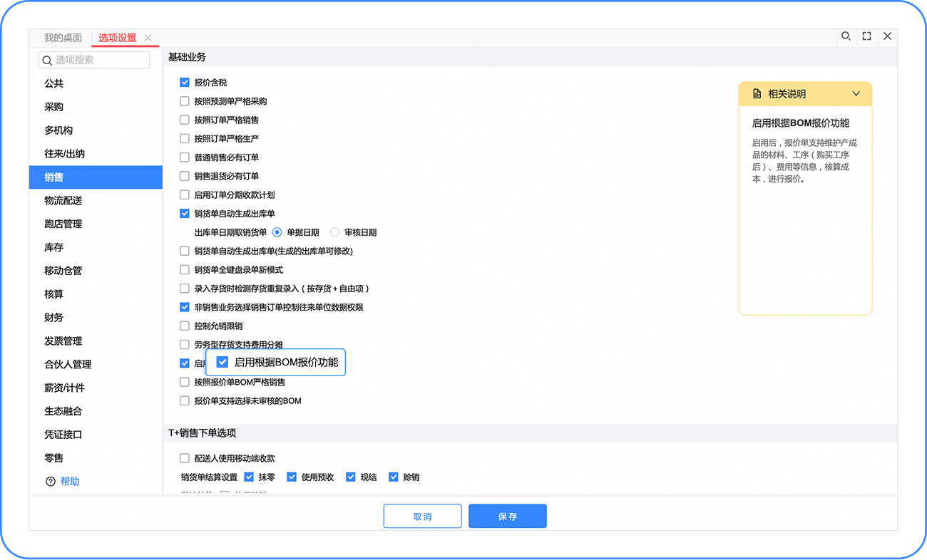This screenshot has height=560, width=927.
Task: Open the 帮助 link in sidebar
Action: pyautogui.click(x=70, y=482)
